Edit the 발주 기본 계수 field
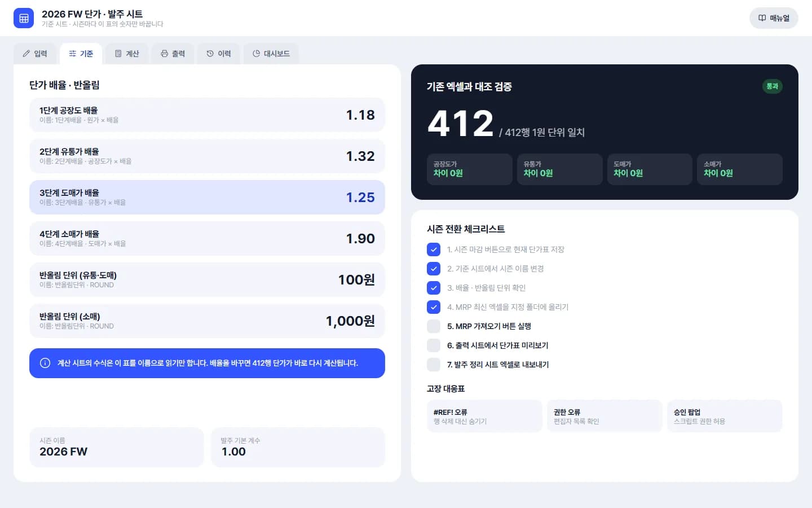Viewport: 812px width, 508px height. (298, 447)
